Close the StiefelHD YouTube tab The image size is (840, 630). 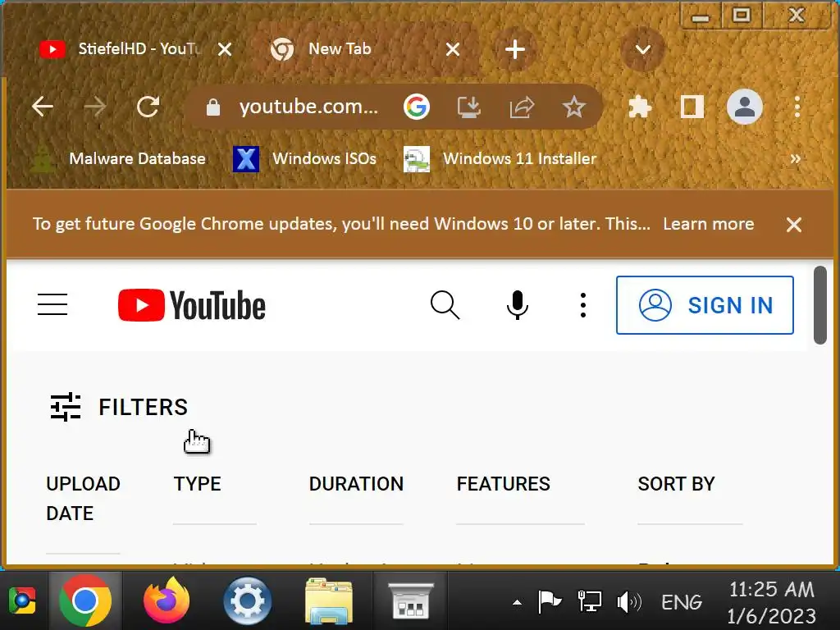click(x=225, y=49)
